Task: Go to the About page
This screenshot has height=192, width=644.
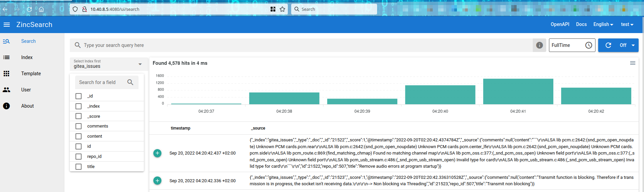Action: tap(28, 106)
